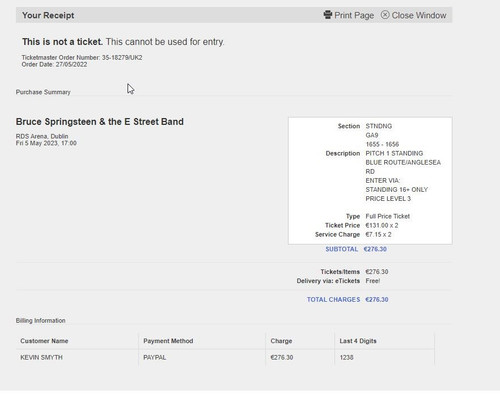500x396 pixels.
Task: Select the GA9 section line
Action: click(372, 135)
